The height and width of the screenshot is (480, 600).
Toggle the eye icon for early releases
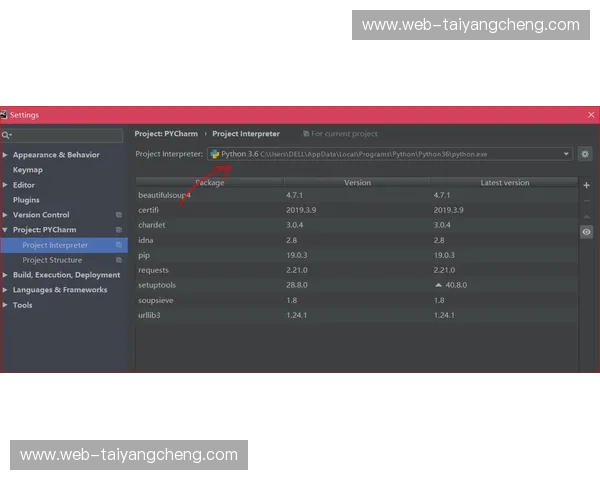tap(586, 231)
